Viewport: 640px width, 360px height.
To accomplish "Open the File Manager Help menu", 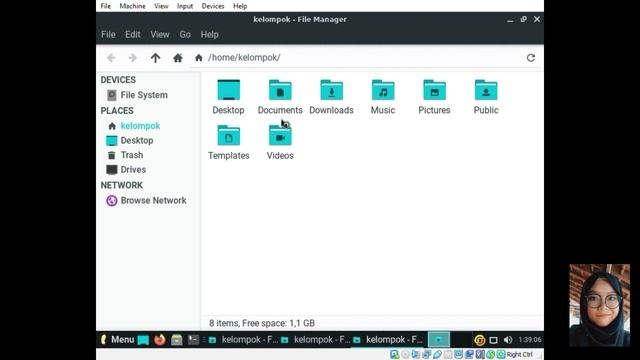I will point(209,35).
